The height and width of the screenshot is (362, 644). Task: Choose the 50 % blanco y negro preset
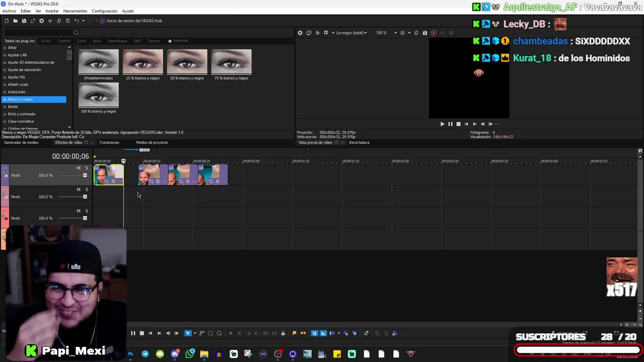pyautogui.click(x=187, y=61)
